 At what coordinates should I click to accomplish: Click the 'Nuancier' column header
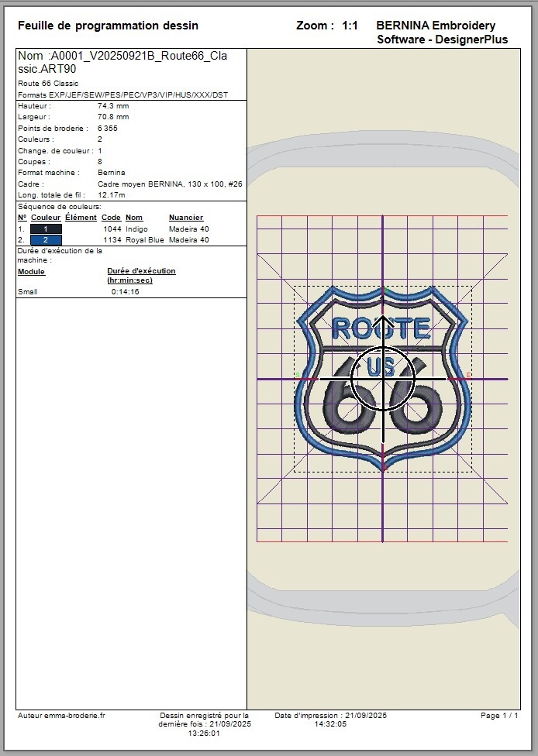click(x=186, y=218)
